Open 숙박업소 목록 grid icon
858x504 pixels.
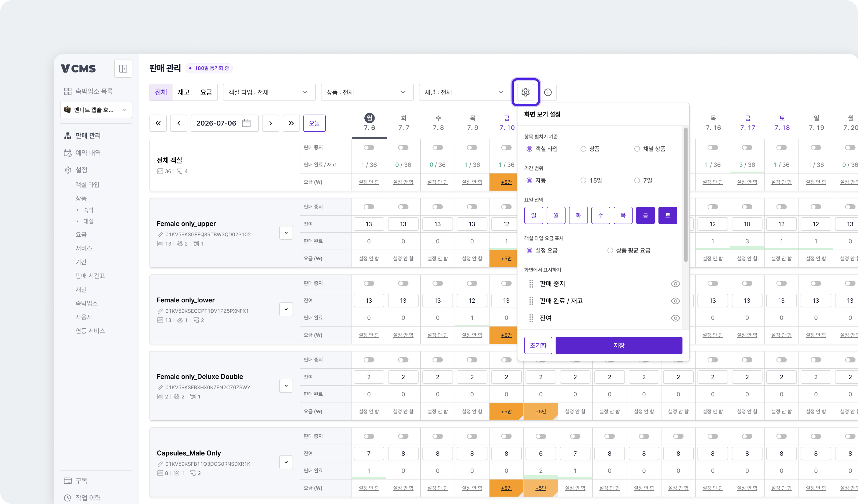[x=68, y=91]
